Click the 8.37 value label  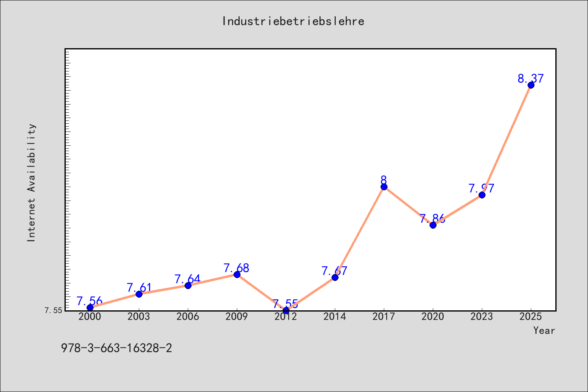tap(531, 78)
